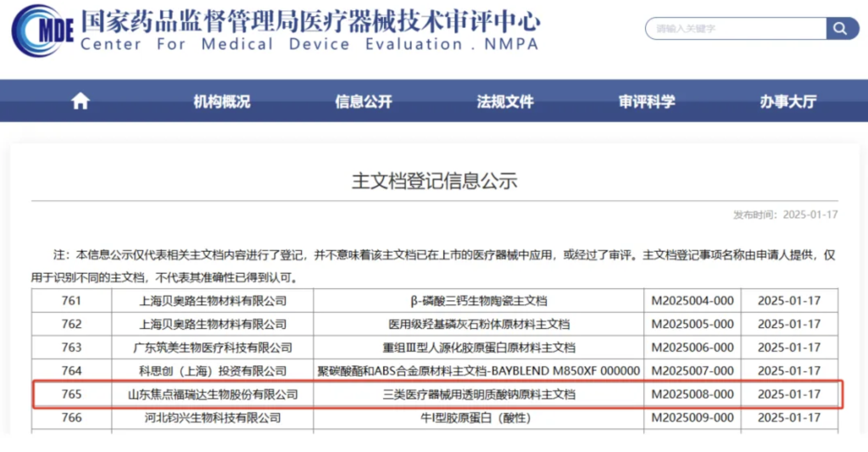Select the item 重组Ⅲ型人源化胶原蛋白原材料主文档

(478, 348)
